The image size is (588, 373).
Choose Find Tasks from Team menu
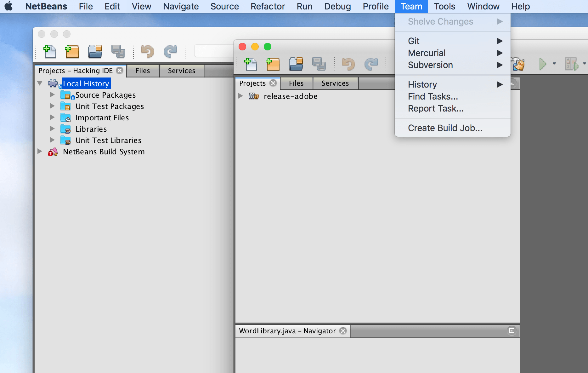(x=433, y=96)
